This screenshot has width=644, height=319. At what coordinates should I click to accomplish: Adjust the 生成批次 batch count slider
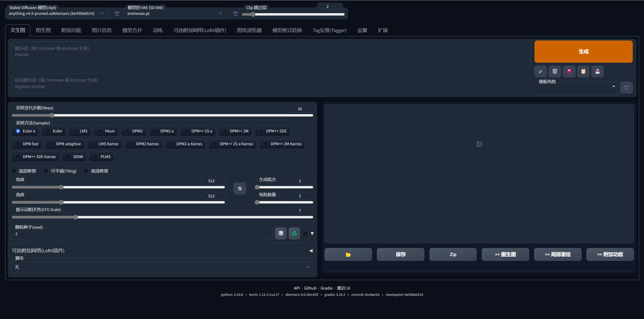(x=284, y=187)
